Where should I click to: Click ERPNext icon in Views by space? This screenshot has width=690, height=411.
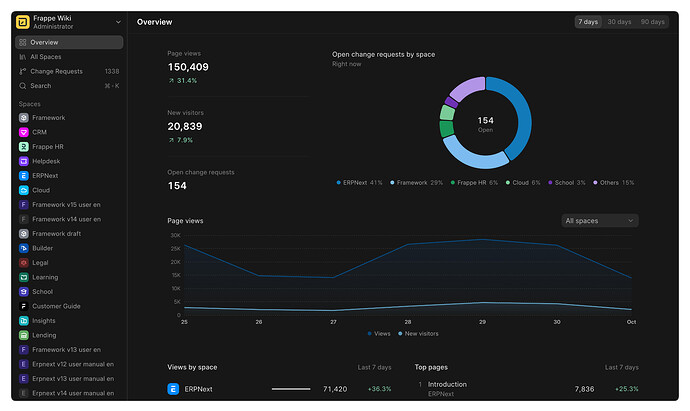(x=173, y=389)
